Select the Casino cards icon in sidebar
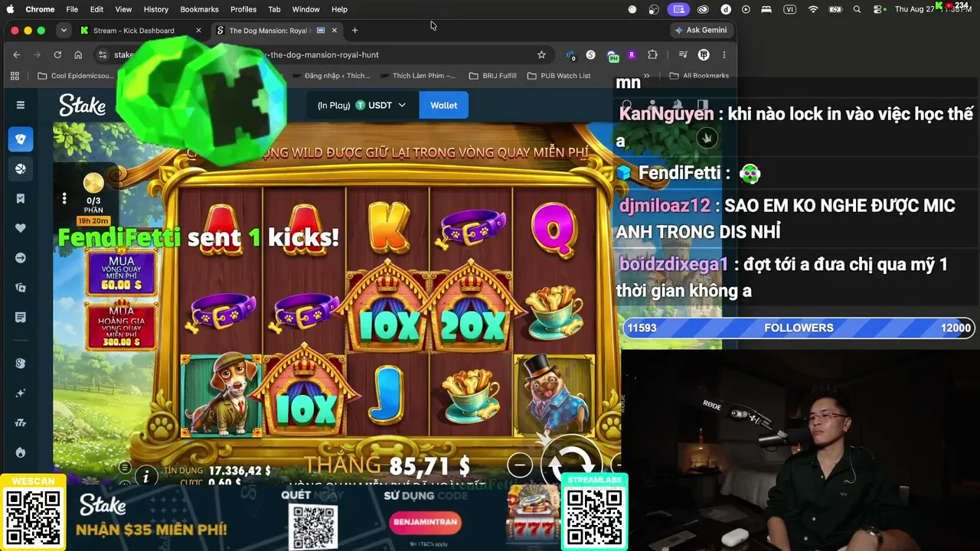The width and height of the screenshot is (980, 551). (x=21, y=139)
